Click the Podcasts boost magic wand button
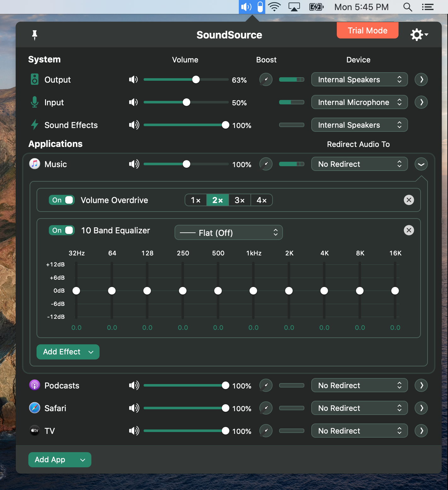This screenshot has width=448, height=490. coord(266,385)
